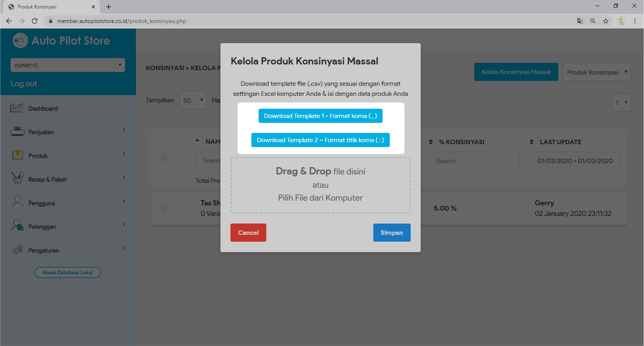Click the Resep & Paket basket icon
The width and height of the screenshot is (644, 346).
coord(17,178)
